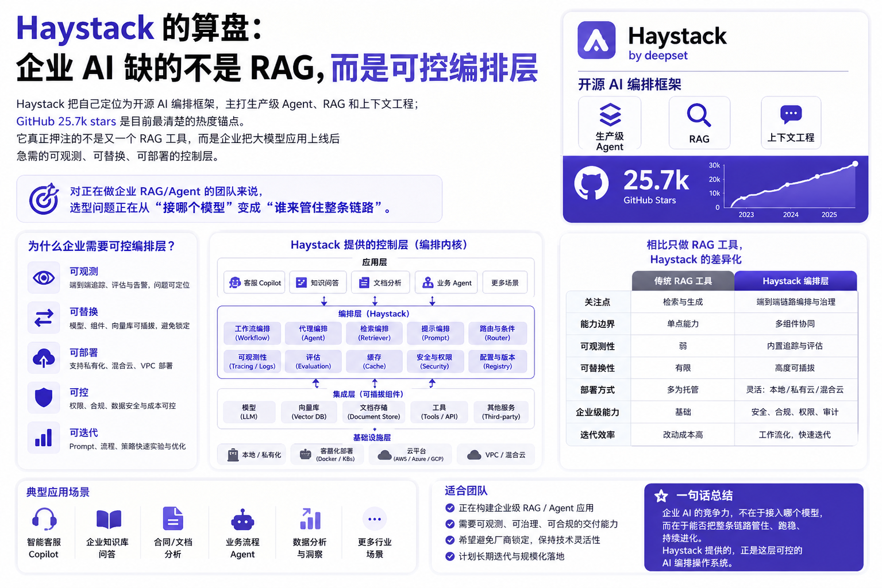Click the 代理编排 (Agent) block

[313, 333]
